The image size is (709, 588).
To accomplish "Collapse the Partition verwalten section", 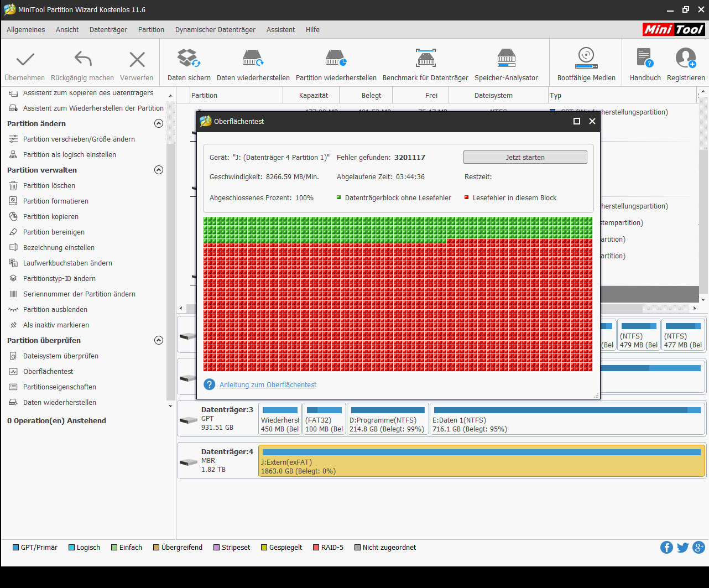I will (159, 170).
